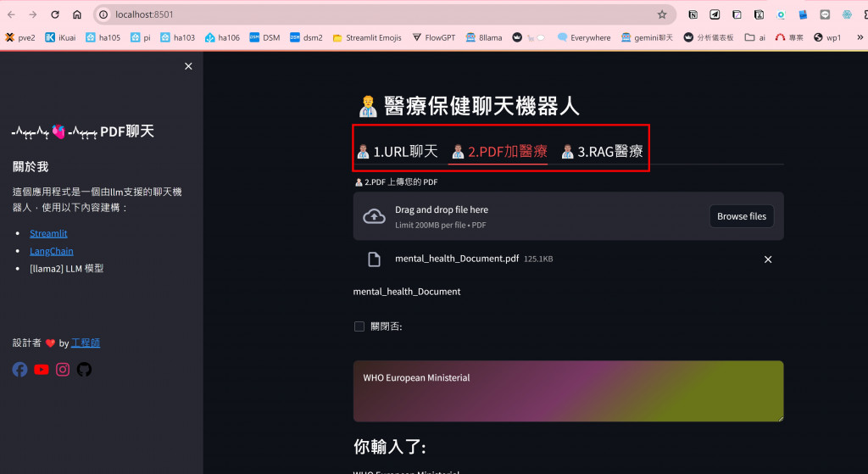This screenshot has width=868, height=474.
Task: Open the gemini聊天 bookmark
Action: 647,37
